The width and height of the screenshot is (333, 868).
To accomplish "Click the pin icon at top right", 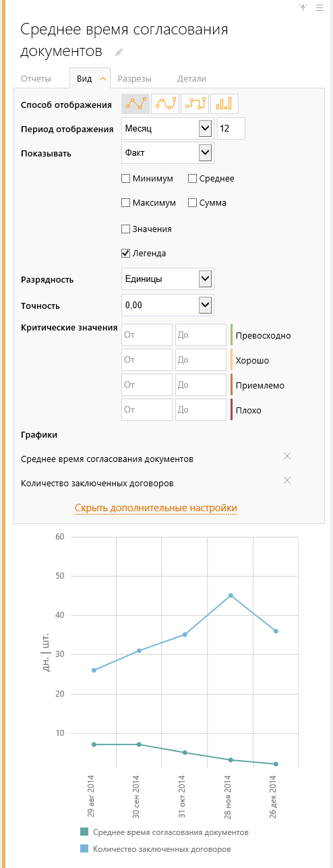I will pyautogui.click(x=303, y=7).
